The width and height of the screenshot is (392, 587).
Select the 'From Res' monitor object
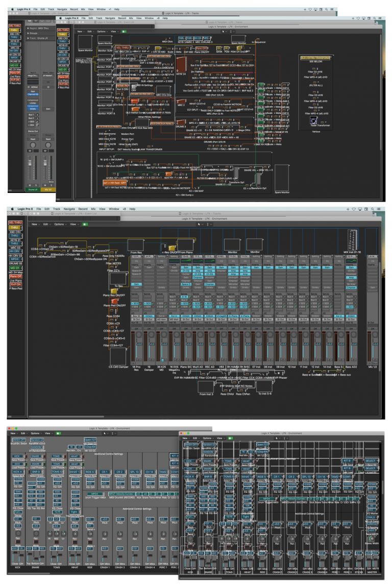tap(136, 245)
